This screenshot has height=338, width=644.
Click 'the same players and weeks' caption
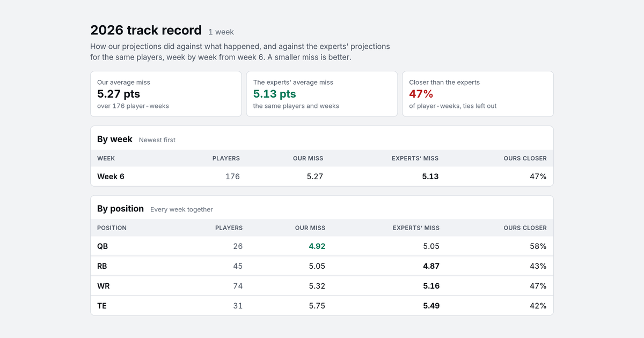pyautogui.click(x=296, y=106)
